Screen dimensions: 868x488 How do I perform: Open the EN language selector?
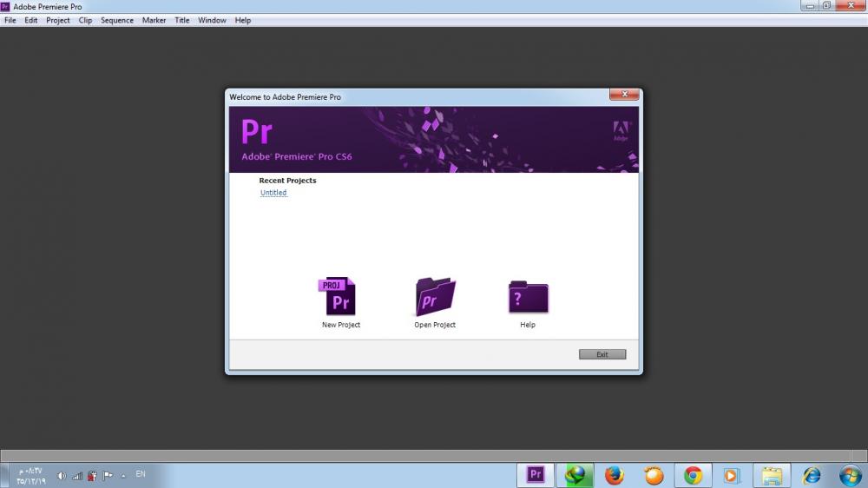click(141, 475)
